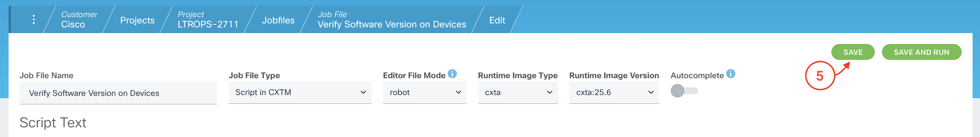Click the SAVE AND RUN button
The height and width of the screenshot is (137, 980).
(921, 52)
